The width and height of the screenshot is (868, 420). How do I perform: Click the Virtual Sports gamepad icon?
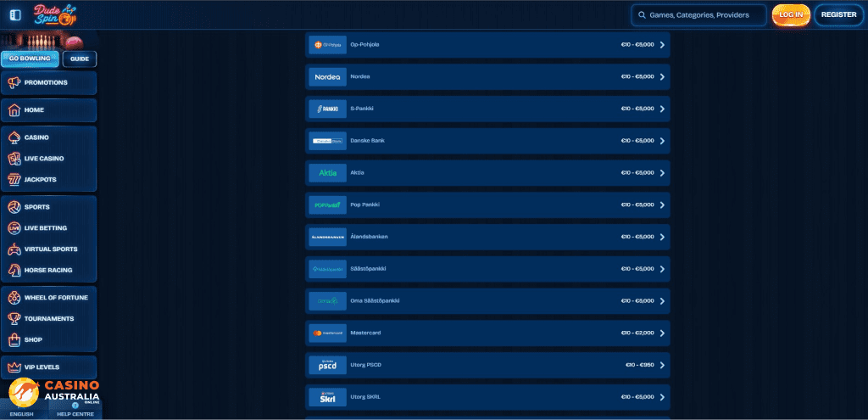[x=14, y=249]
